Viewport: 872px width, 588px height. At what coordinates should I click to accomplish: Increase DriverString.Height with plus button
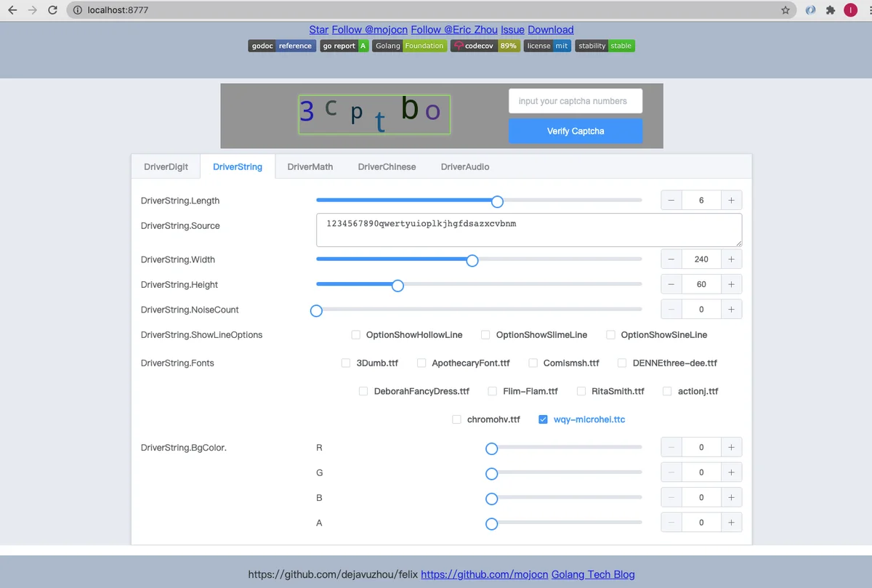731,285
